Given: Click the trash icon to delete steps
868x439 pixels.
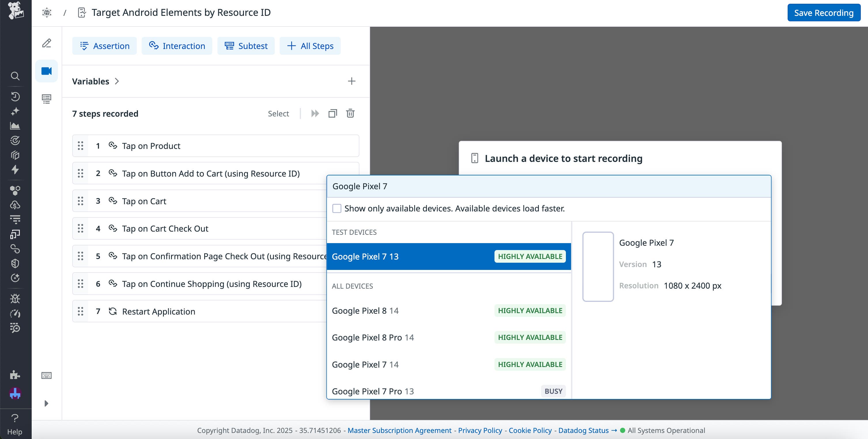Looking at the screenshot, I should pos(350,113).
